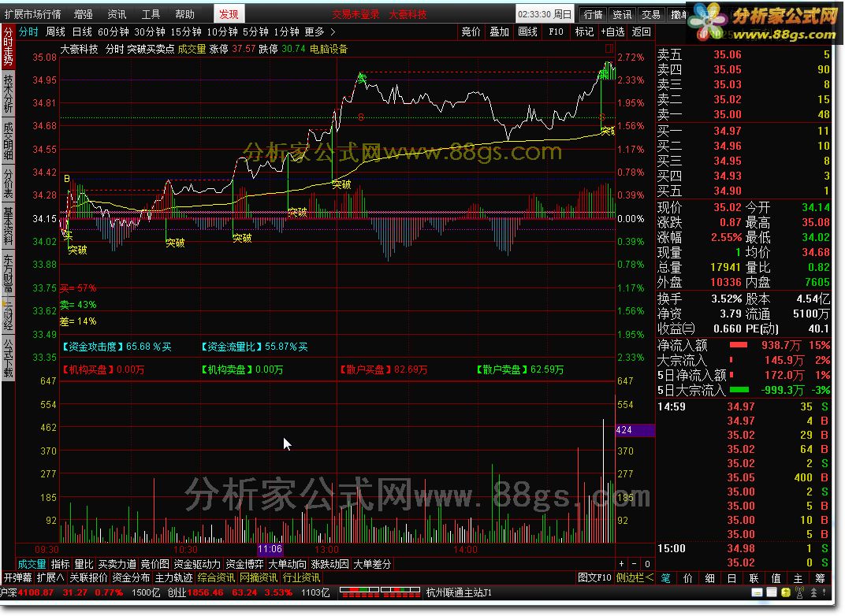The image size is (845, 616).
Task: Select the 笔 tick tab
Action: pyautogui.click(x=665, y=578)
